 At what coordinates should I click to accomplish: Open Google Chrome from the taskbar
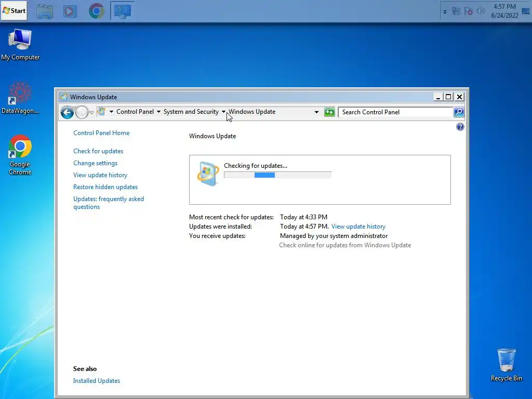pyautogui.click(x=96, y=11)
